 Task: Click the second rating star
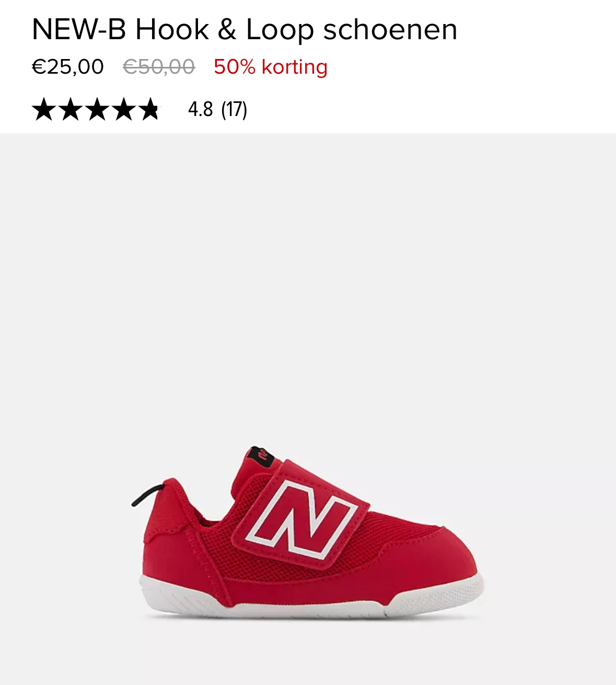tap(70, 109)
